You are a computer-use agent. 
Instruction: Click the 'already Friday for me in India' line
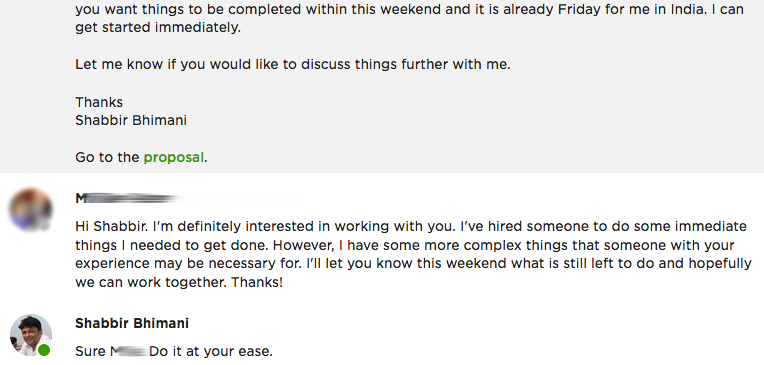[x=409, y=9]
